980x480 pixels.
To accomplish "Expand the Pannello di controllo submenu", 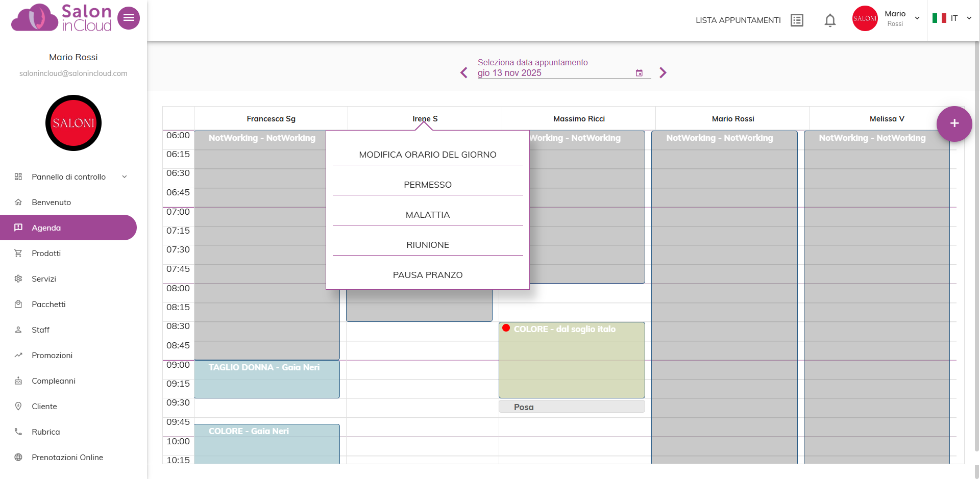I will click(x=124, y=177).
